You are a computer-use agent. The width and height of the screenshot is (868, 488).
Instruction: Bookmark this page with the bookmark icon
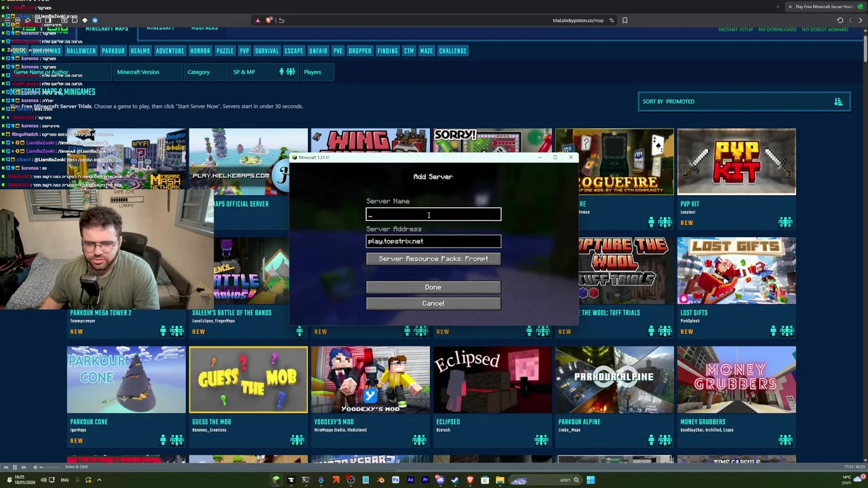(x=625, y=20)
